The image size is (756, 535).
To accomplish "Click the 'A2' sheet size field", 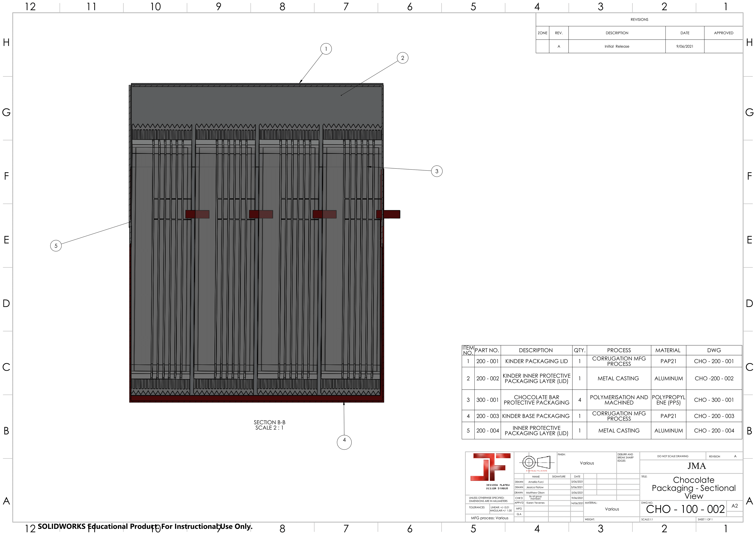I will coord(735,506).
